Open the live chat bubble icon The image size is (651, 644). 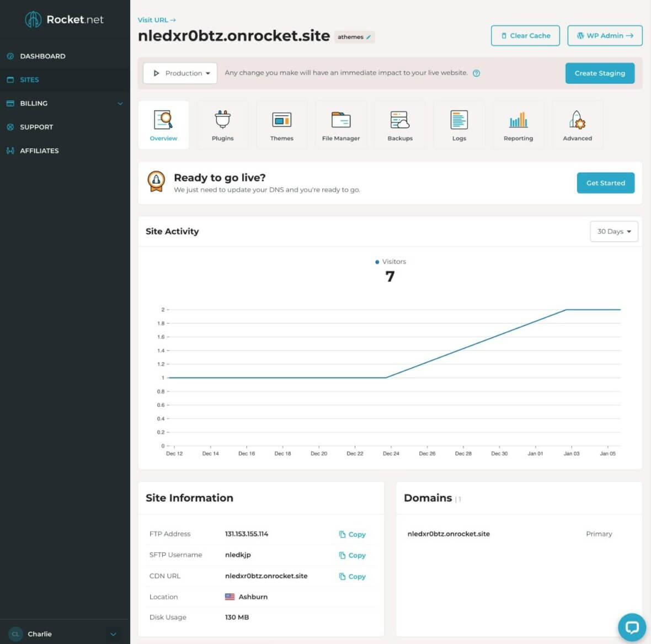click(632, 627)
